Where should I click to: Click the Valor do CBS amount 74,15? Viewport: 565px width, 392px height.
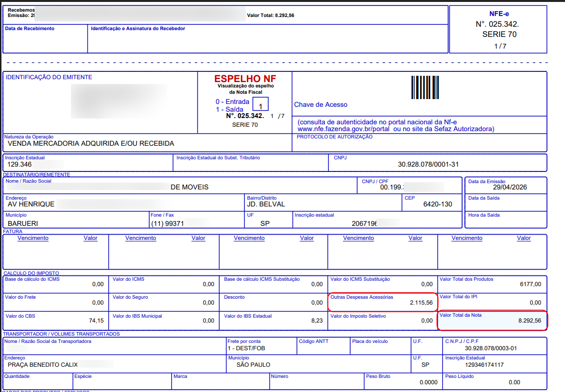[x=96, y=321]
